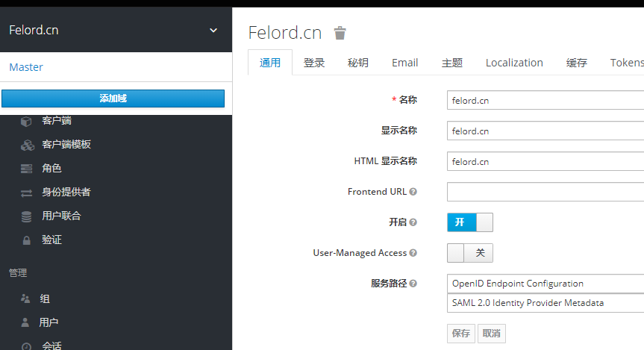Click the 管理 section heading
The image size is (644, 350).
tap(18, 273)
